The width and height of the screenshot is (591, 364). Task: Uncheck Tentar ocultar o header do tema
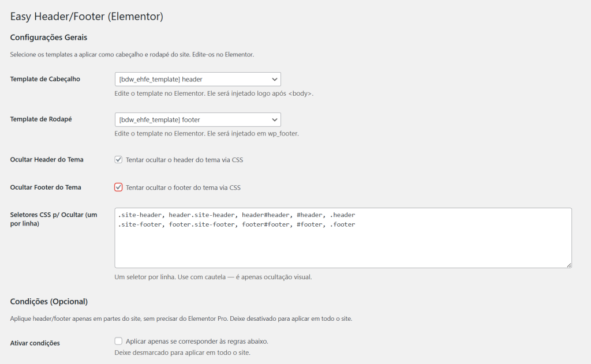tap(118, 159)
